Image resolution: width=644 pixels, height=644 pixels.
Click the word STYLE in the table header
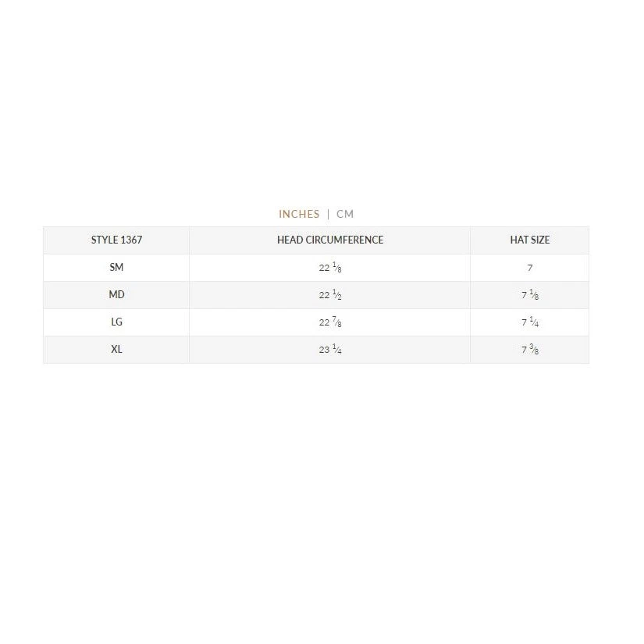[105, 240]
